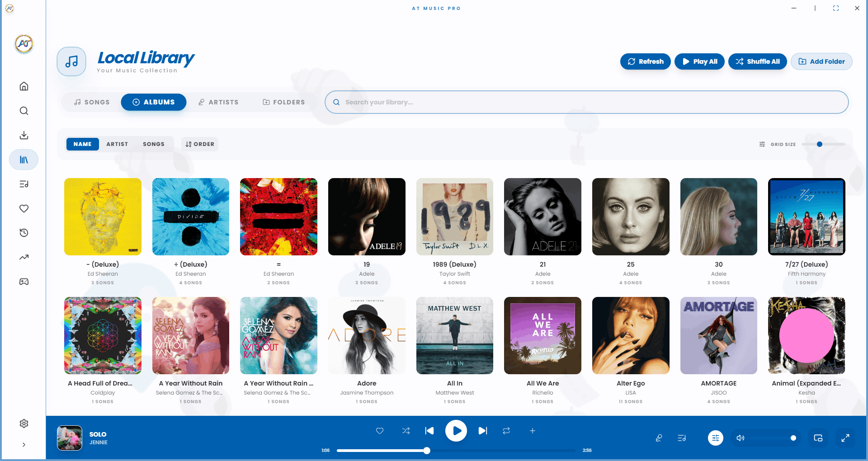Open the Trending section in the sidebar

(x=24, y=257)
